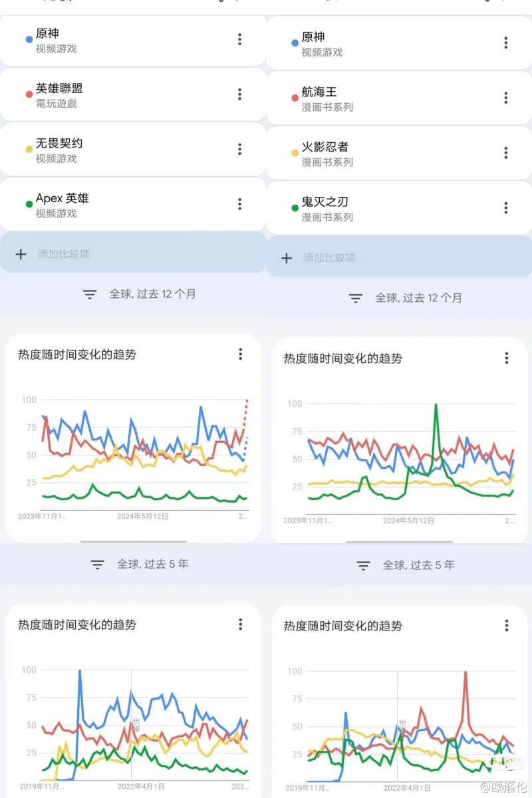Screen dimensions: 532x798
Task: Click plus icon in left 添加比较项 bar
Action: pos(21,254)
